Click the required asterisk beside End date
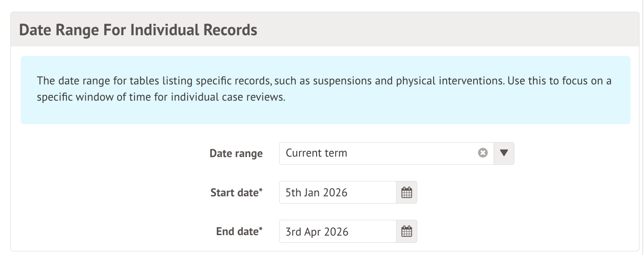This screenshot has width=644, height=255. [x=261, y=229]
